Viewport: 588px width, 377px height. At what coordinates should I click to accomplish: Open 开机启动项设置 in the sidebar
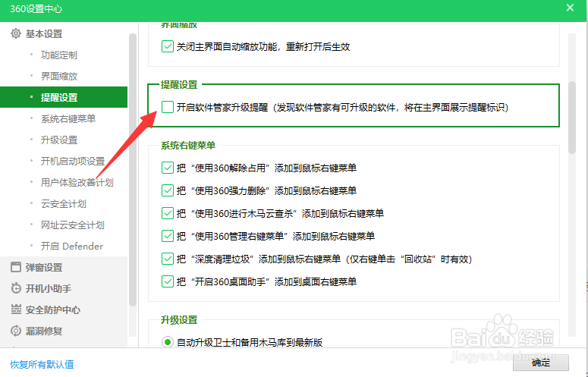72,161
